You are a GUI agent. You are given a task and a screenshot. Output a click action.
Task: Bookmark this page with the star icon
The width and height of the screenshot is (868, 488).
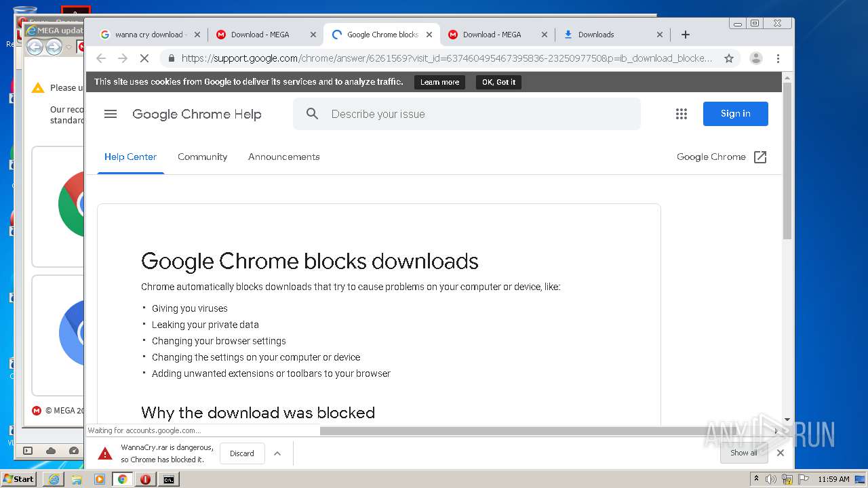tap(729, 58)
